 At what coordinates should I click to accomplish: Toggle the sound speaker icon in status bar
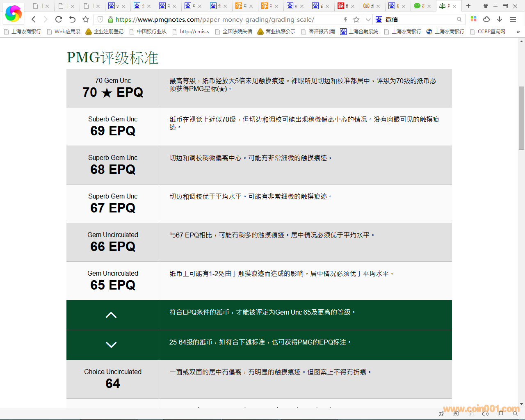[486, 414]
